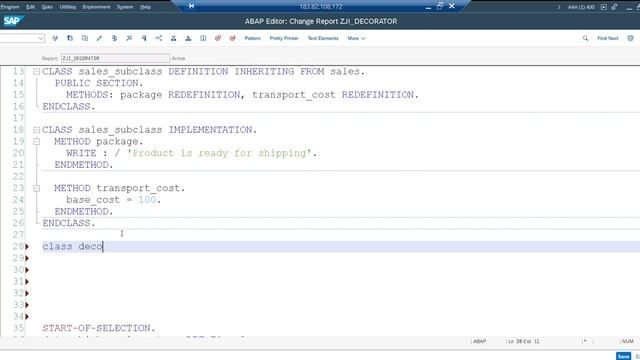Viewport: 640px width, 360px height.
Task: Click the line number 30 in gutter
Action: coord(18,270)
